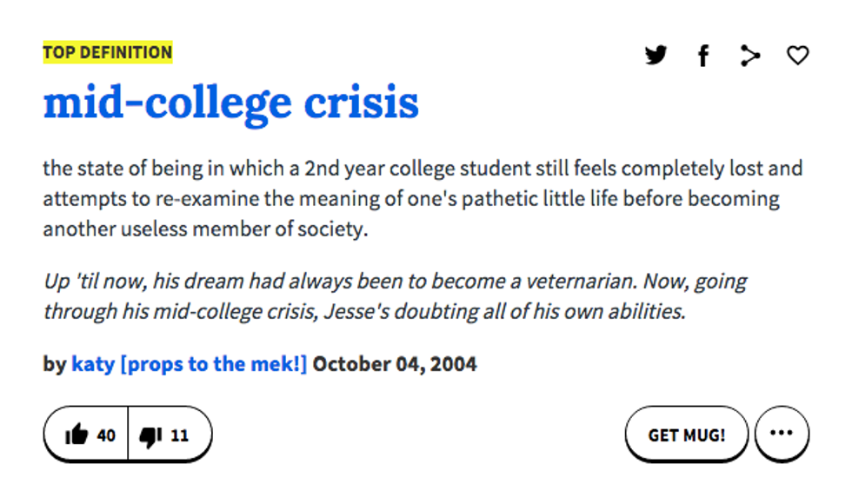
Task: Click the word 'by' before author name
Action: 54,363
